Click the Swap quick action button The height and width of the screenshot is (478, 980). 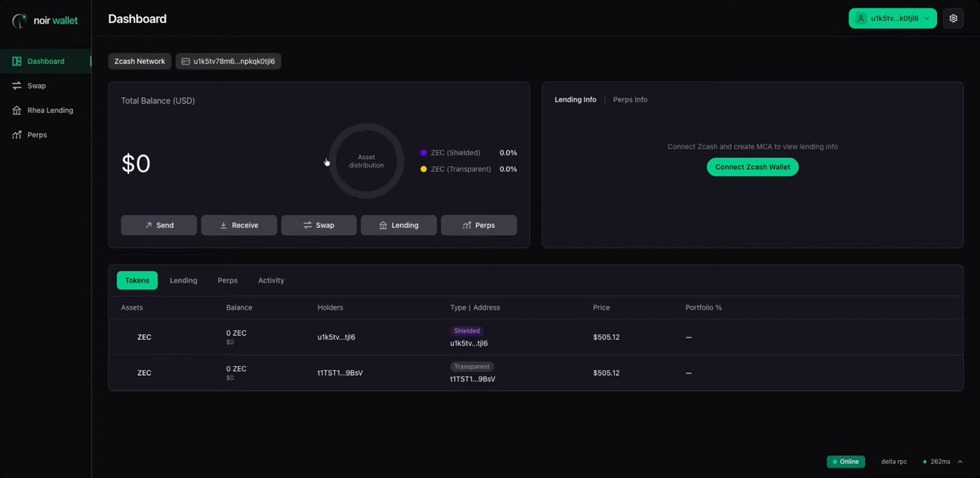point(319,225)
